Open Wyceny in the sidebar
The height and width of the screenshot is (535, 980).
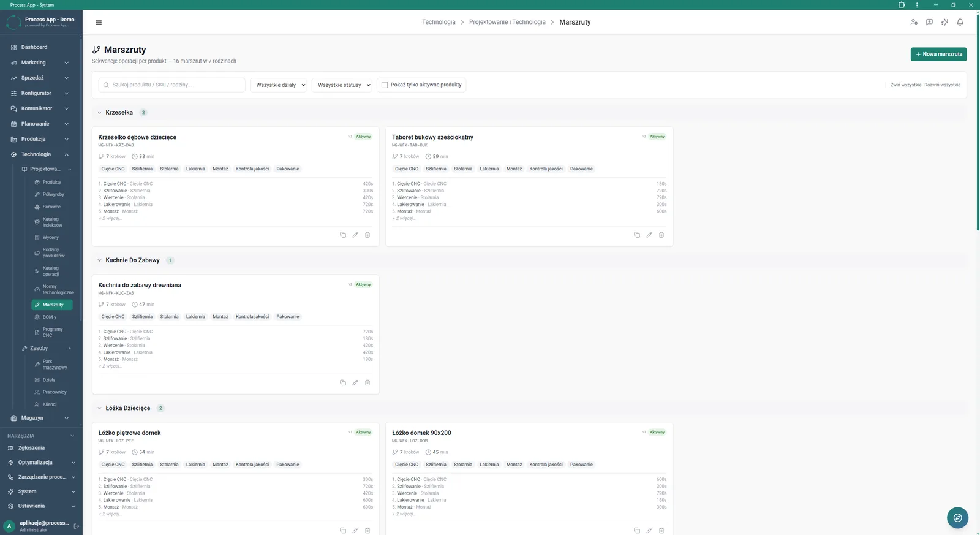(52, 237)
